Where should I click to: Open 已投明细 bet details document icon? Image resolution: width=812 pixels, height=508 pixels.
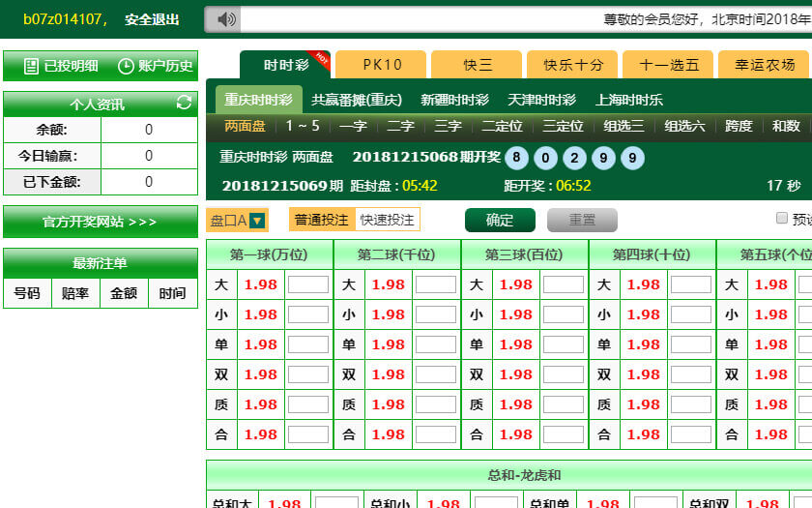(31, 66)
